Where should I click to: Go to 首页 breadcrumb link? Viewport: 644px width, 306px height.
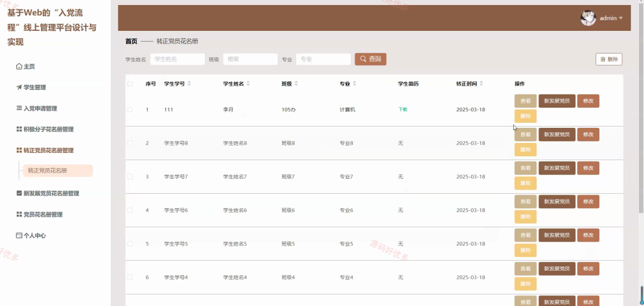131,42
